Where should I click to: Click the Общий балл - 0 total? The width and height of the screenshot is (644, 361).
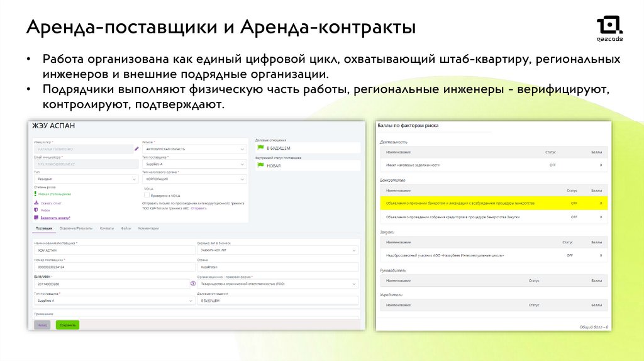(594, 327)
